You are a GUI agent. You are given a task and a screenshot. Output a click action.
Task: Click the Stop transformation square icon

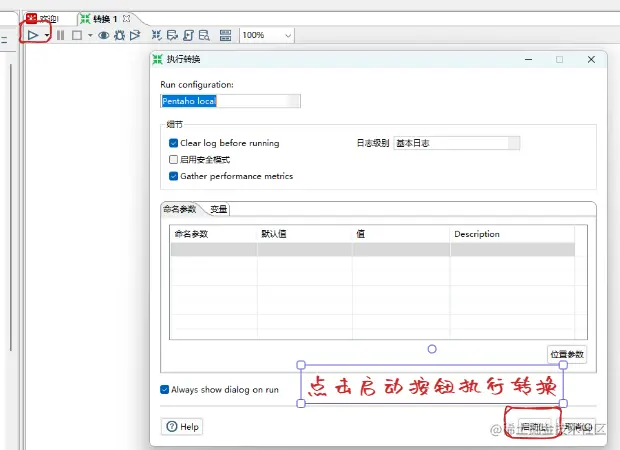[x=77, y=35]
